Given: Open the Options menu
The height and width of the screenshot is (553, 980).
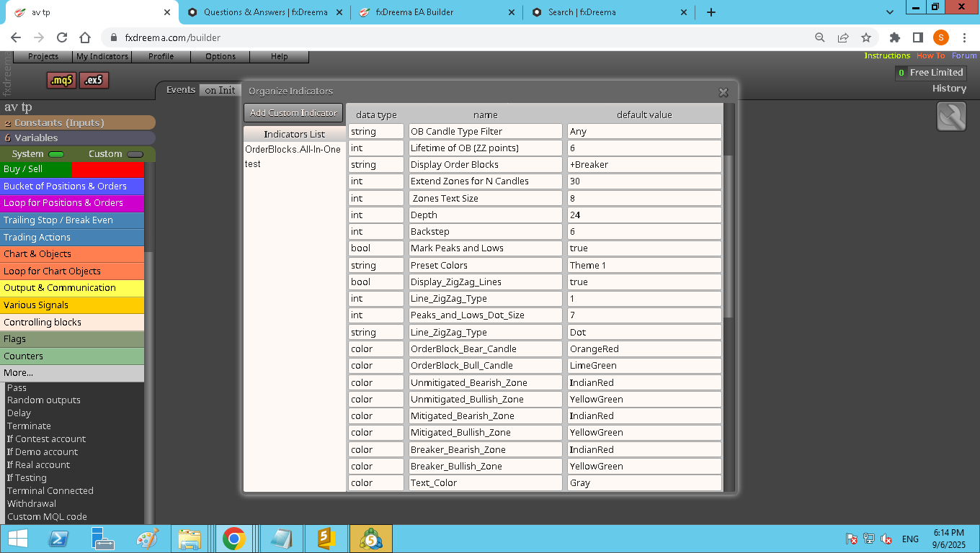Looking at the screenshot, I should tap(220, 56).
